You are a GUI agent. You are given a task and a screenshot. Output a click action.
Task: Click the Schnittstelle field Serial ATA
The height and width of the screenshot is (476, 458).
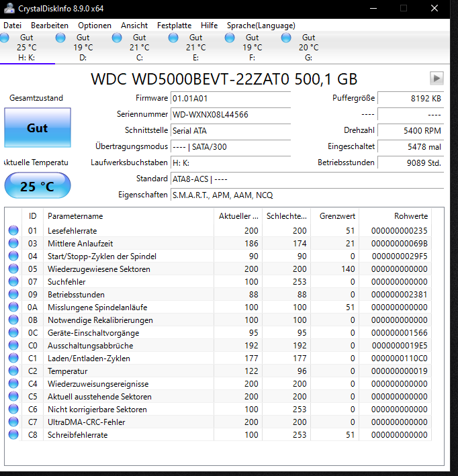[230, 131]
